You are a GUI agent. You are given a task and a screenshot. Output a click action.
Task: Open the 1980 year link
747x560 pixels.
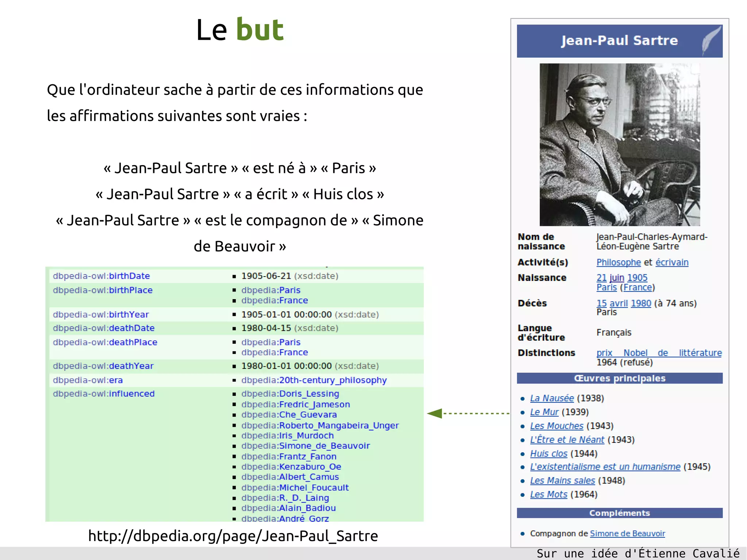point(641,303)
